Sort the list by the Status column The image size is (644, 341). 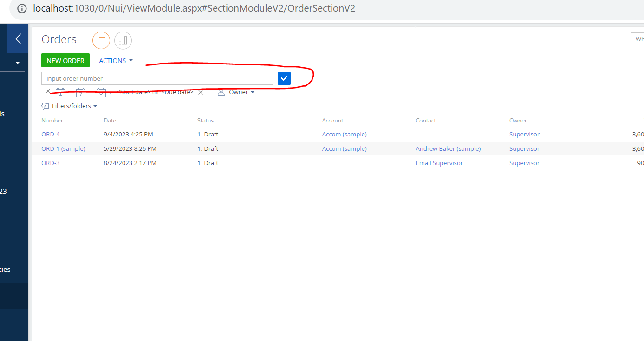[205, 120]
